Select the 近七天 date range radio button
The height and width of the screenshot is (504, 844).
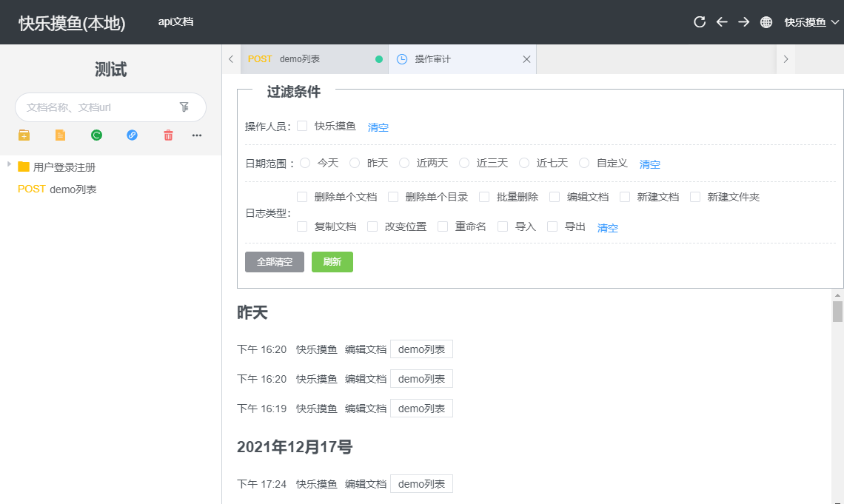[524, 163]
